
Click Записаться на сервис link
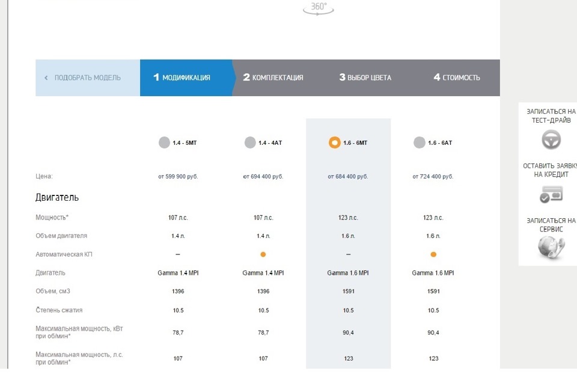tap(551, 224)
